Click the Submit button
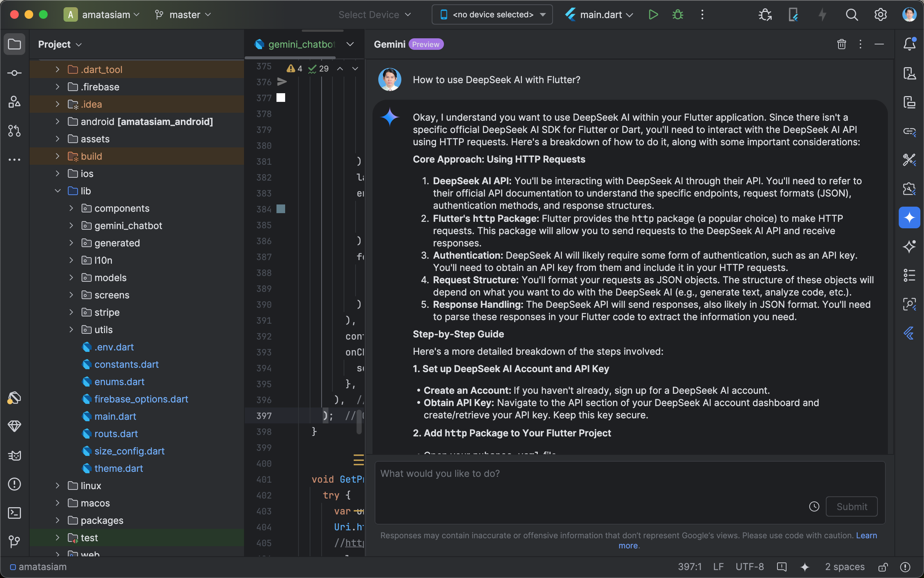 [x=852, y=506]
